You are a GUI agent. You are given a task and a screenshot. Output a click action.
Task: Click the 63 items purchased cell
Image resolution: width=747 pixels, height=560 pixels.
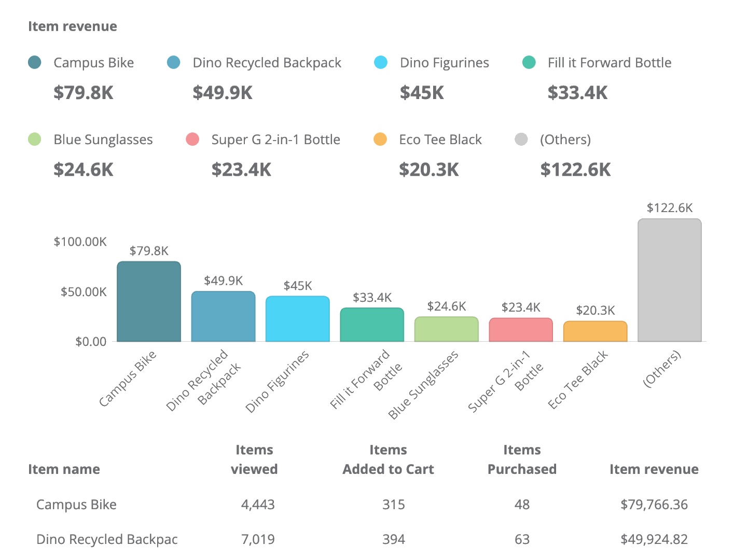pyautogui.click(x=522, y=539)
